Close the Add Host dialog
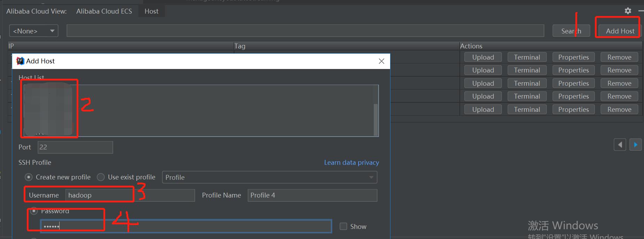The image size is (644, 239). point(381,61)
